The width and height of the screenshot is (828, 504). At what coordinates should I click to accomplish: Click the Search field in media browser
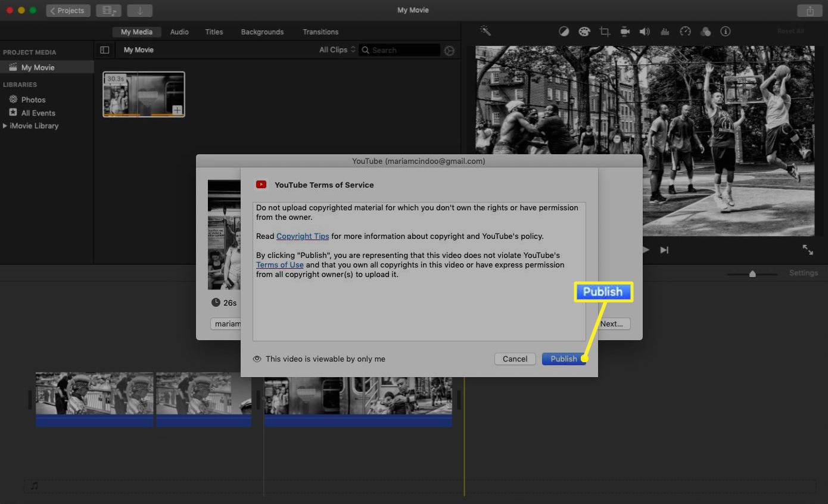pos(400,51)
